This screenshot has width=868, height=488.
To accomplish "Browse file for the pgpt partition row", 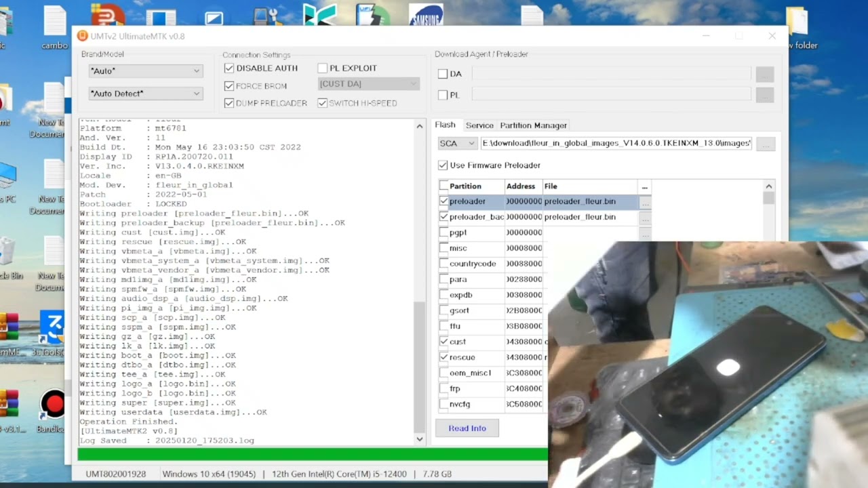I will pyautogui.click(x=645, y=233).
